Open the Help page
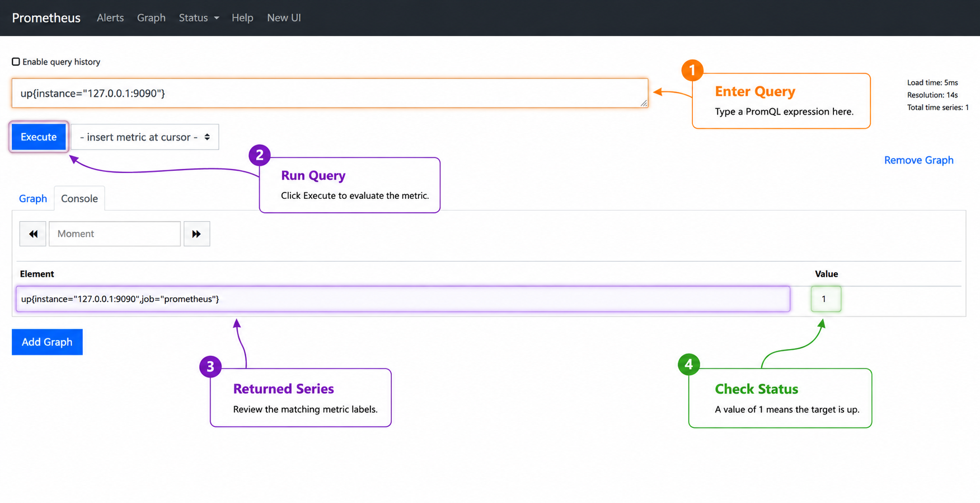This screenshot has height=503, width=980. [x=242, y=18]
